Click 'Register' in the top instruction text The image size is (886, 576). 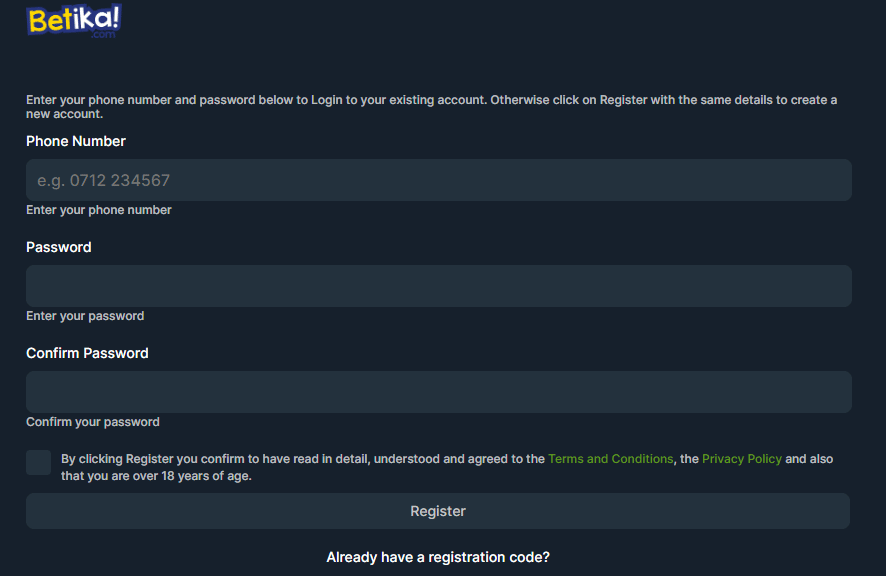623,100
